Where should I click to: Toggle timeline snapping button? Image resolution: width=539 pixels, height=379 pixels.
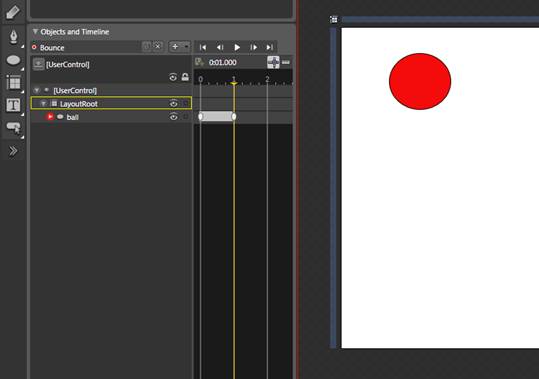pyautogui.click(x=273, y=62)
